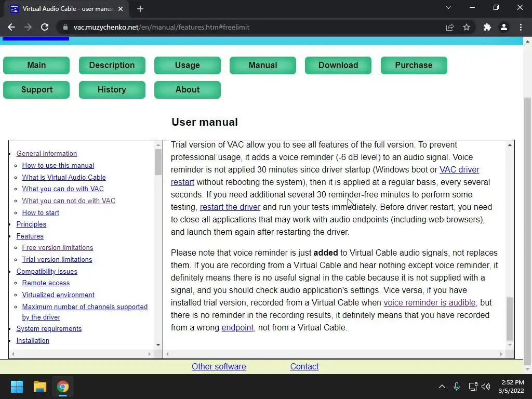Open network status tray icon
Screen dimensions: 532x399
coord(473,387)
